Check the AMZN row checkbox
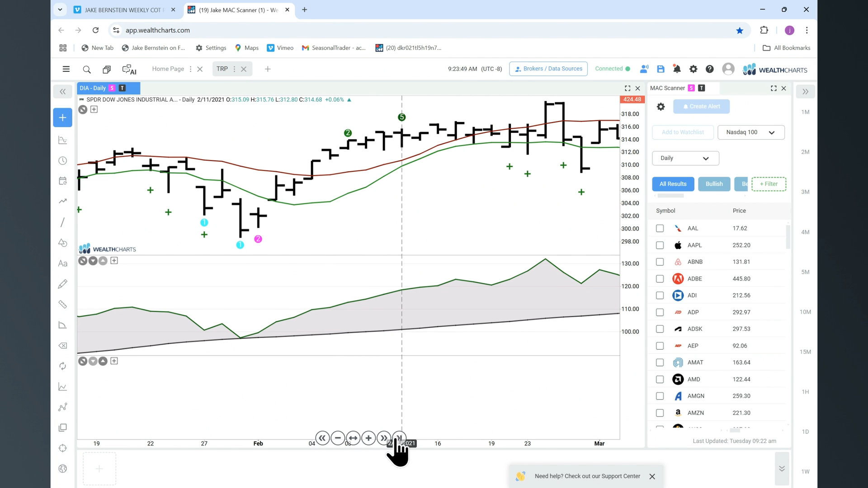This screenshot has height=488, width=868. (x=660, y=413)
